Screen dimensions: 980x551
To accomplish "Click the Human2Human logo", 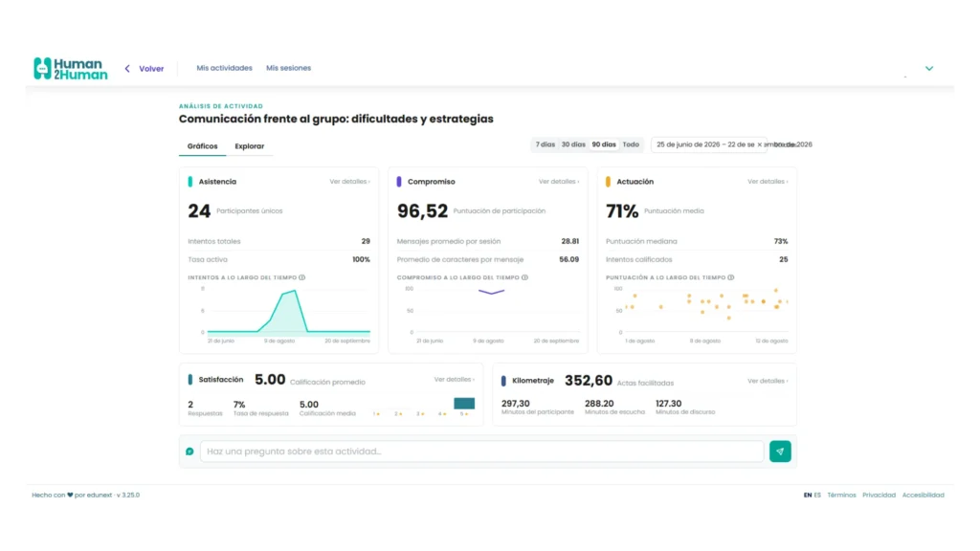I will 70,69.
